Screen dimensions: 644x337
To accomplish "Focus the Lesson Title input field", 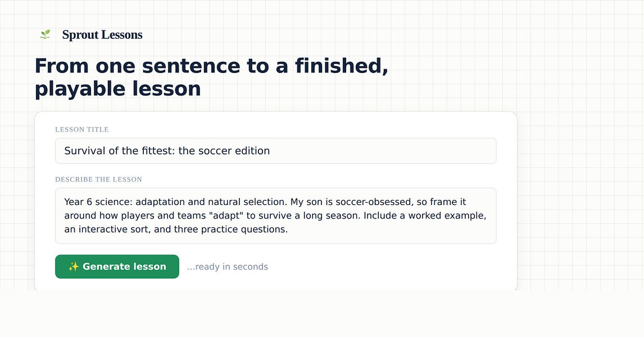I will [275, 151].
